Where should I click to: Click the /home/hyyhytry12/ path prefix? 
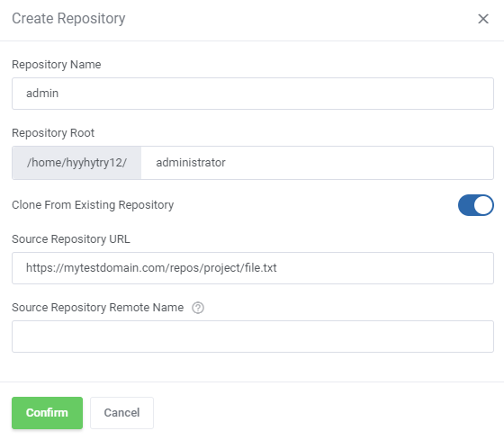76,163
